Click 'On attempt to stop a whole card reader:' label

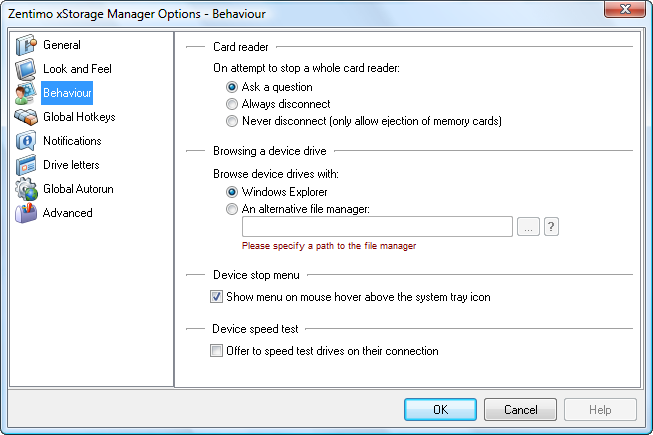[x=307, y=68]
